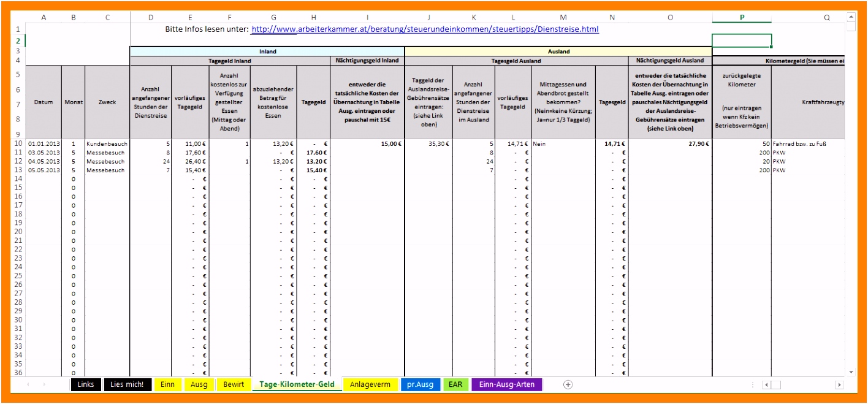This screenshot has width=868, height=404.
Task: Click date cell 05.05.2013
Action: click(44, 170)
